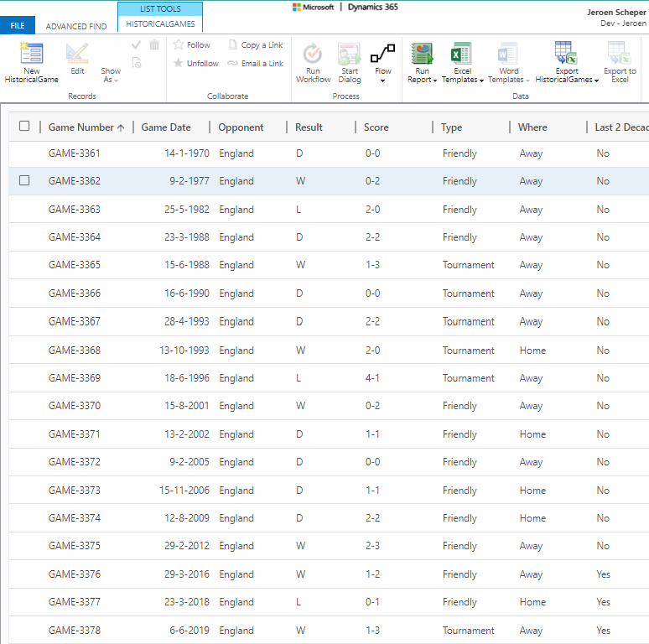Click the Dynamics 365 title
Screen dimensions: 649x644
(372, 7)
